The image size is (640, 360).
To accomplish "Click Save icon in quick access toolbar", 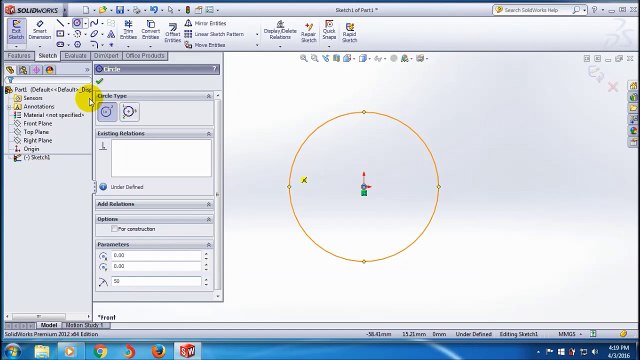I will (120, 10).
